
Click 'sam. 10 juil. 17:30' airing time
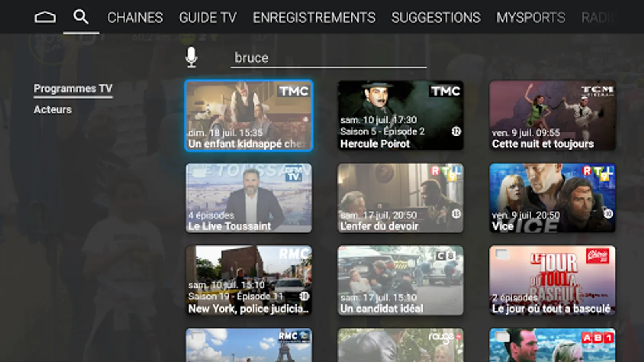tap(379, 120)
